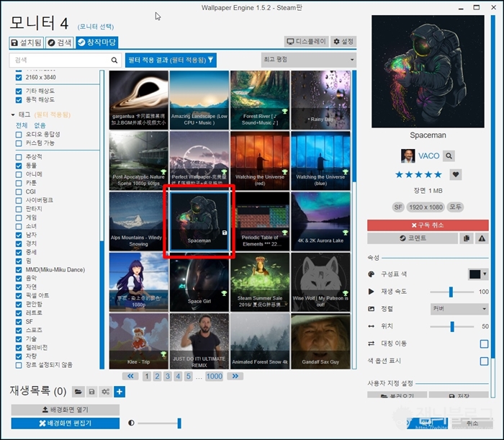
Task: Open the 최고 평점 sort dropdown
Action: coord(309,60)
